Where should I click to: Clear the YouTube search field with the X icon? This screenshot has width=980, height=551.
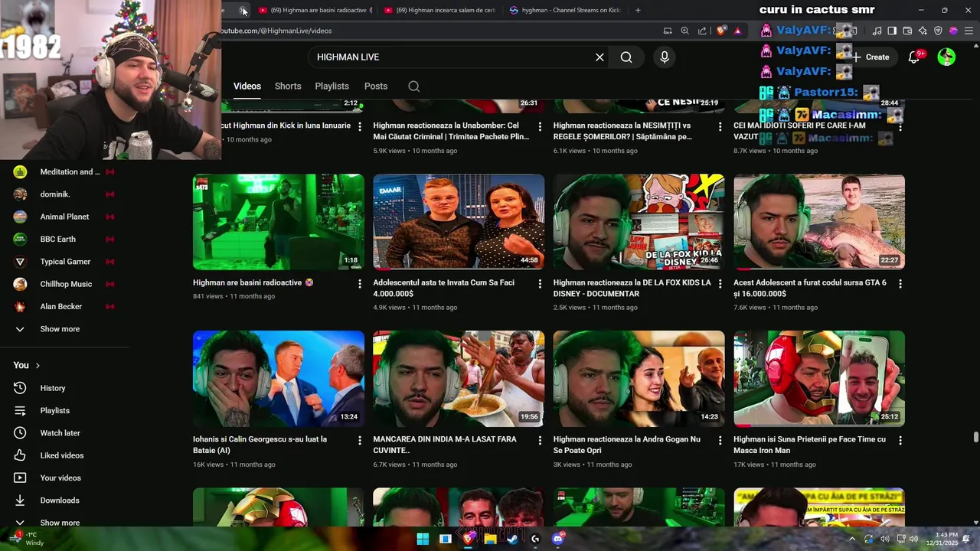599,57
